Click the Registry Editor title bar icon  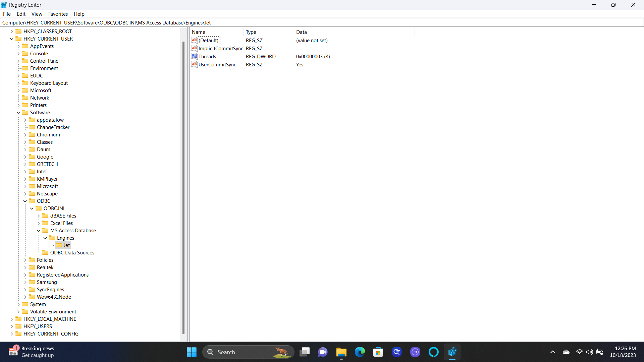(x=4, y=5)
